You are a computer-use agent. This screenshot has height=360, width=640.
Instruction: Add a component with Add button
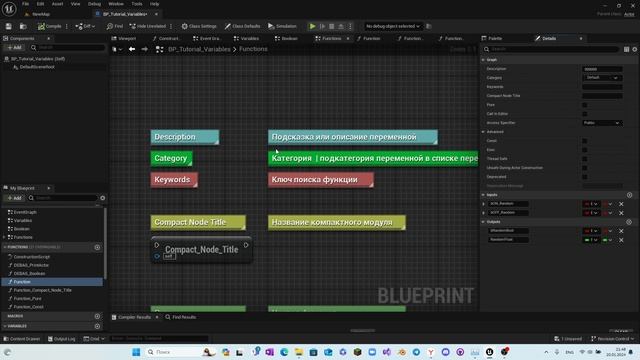tap(14, 48)
